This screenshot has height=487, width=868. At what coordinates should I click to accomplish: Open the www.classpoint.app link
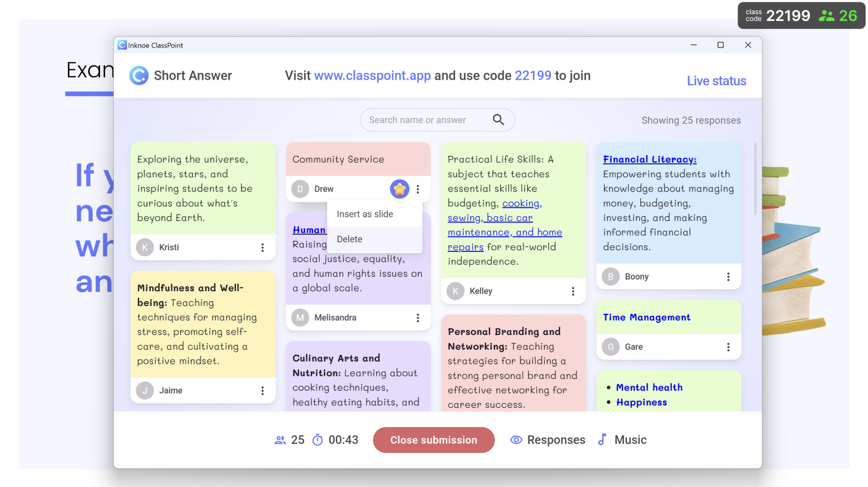[372, 75]
